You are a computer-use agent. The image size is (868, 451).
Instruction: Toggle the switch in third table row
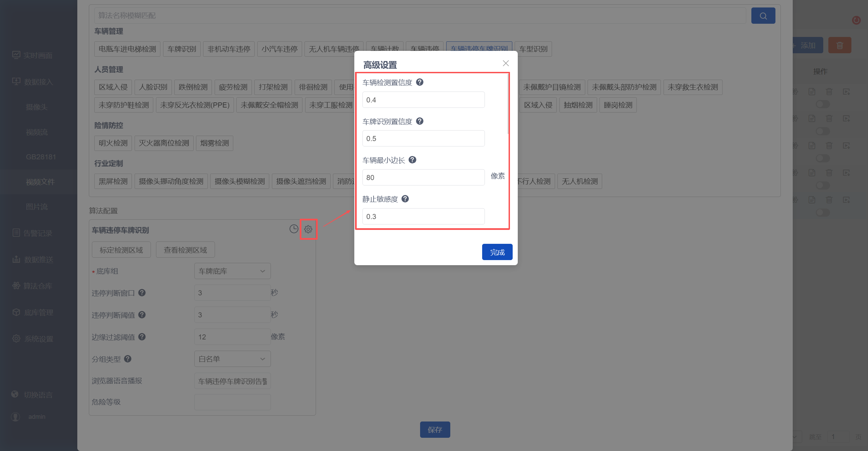click(822, 158)
